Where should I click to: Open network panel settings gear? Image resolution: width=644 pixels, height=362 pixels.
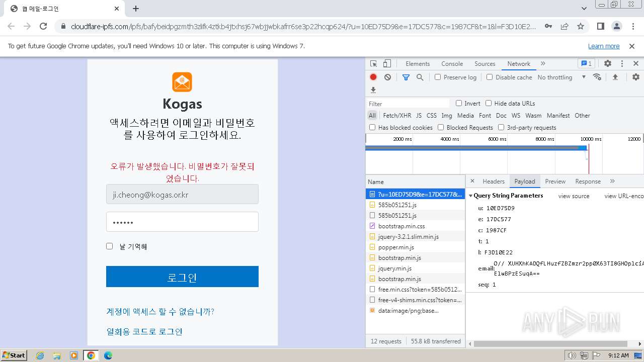tap(636, 77)
